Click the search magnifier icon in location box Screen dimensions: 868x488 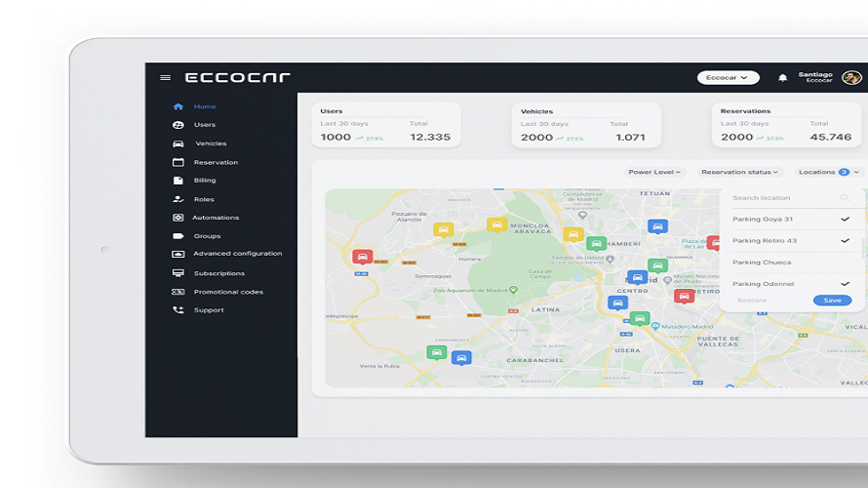pyautogui.click(x=845, y=198)
